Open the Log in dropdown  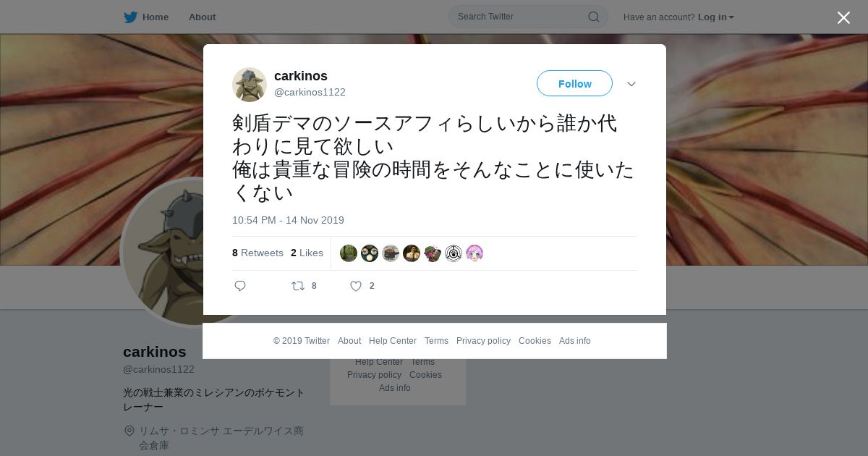coord(715,17)
